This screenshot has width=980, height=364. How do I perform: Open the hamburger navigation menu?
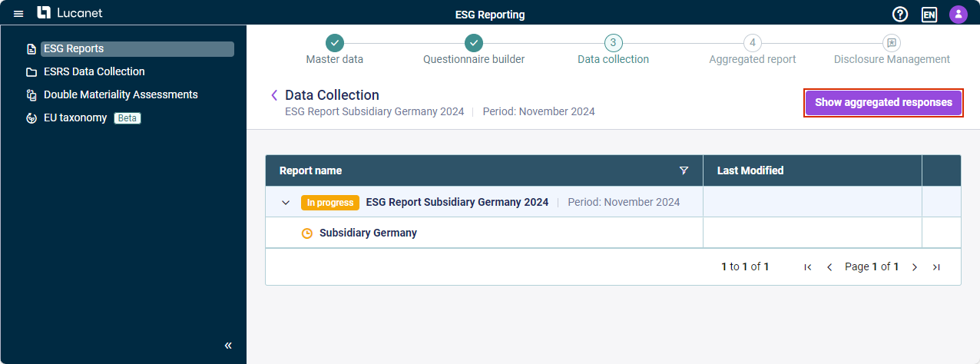tap(18, 14)
